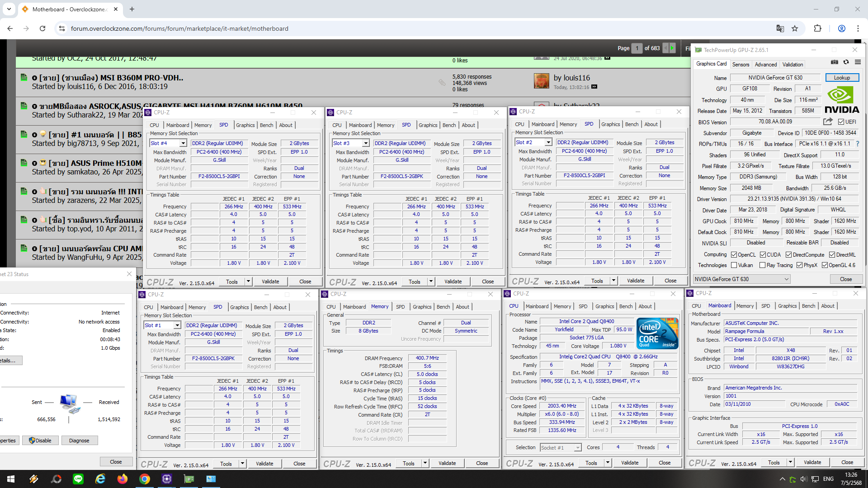Screen dimensions: 868x488
Task: Toggle the Ray Tracing checkbox
Action: (x=763, y=265)
